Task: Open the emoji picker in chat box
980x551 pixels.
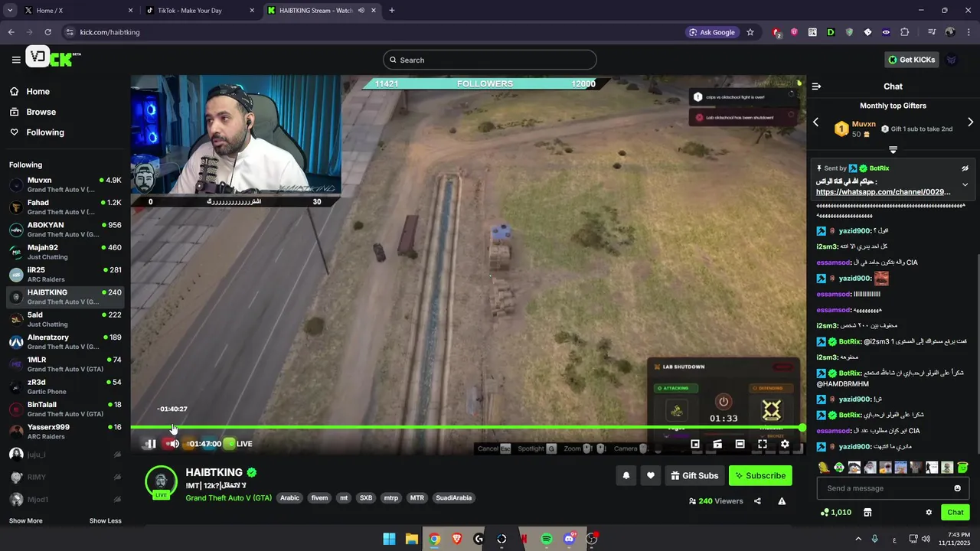Action: pos(957,488)
